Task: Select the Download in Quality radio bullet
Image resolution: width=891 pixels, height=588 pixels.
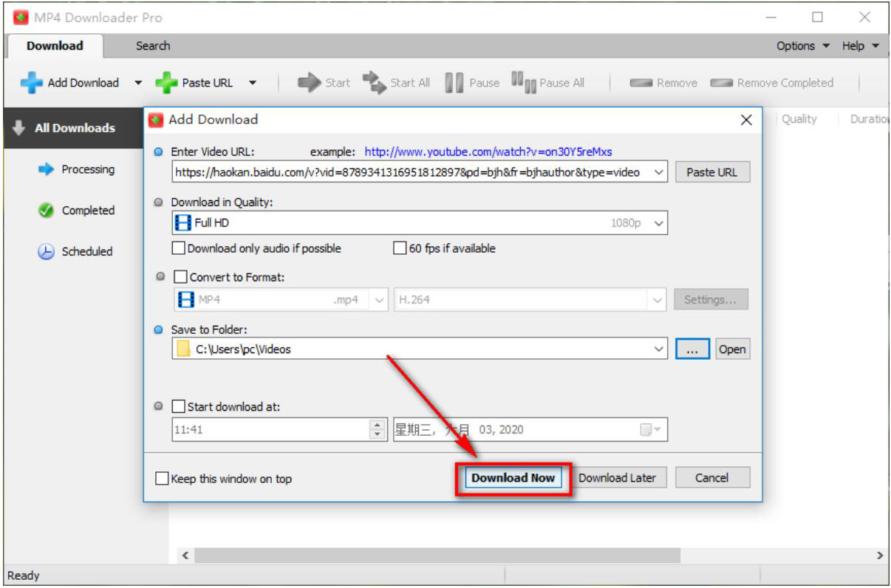Action: [x=159, y=202]
